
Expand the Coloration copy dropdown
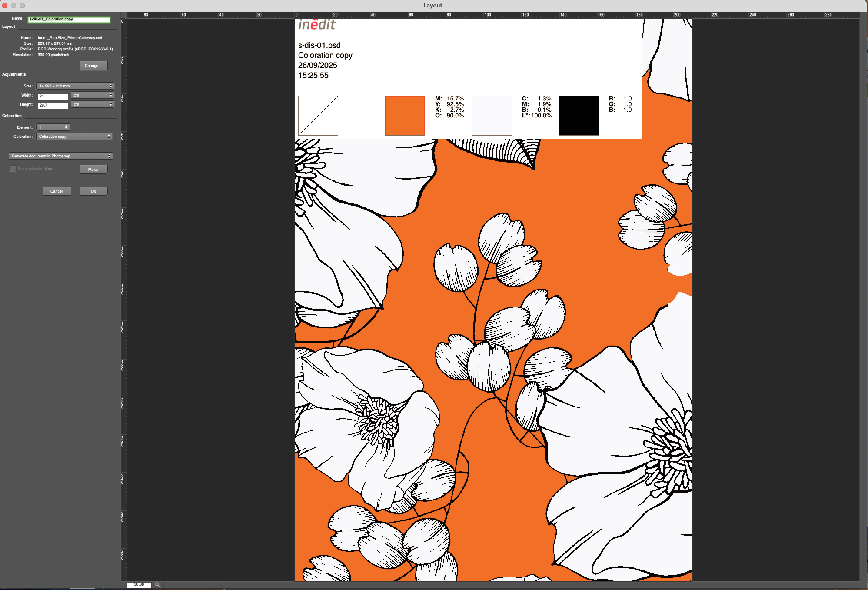(74, 137)
